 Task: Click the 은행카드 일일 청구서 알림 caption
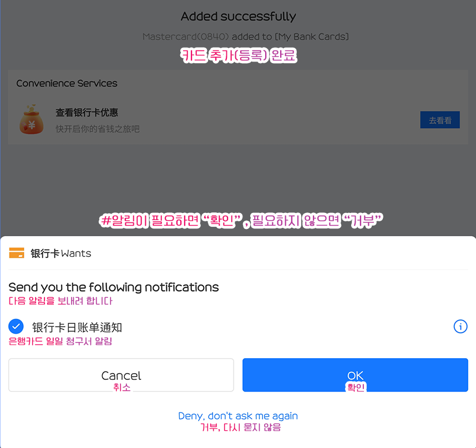[60, 341]
